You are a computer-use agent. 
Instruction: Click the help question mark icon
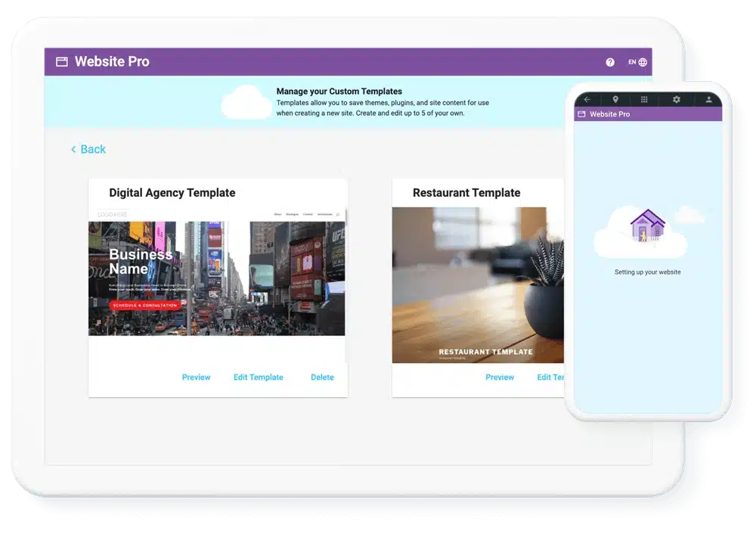coord(610,62)
